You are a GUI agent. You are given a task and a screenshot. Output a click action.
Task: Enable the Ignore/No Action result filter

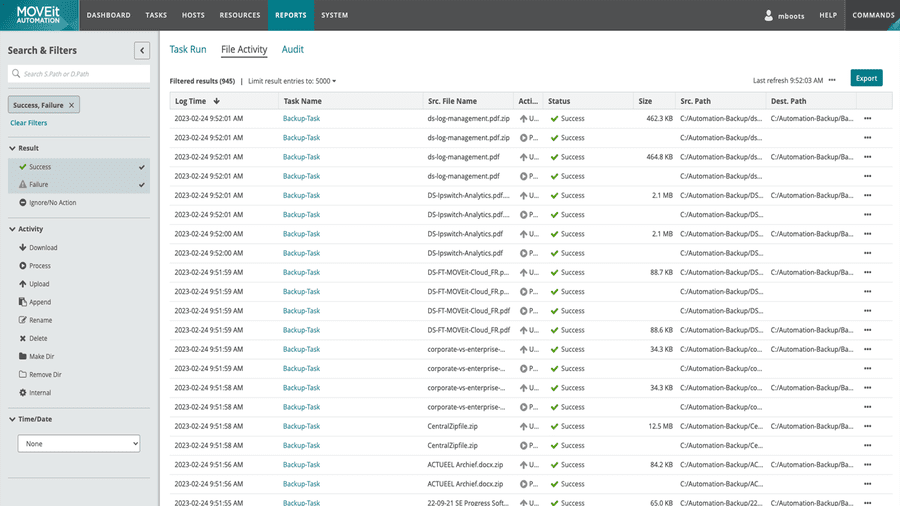coord(52,203)
